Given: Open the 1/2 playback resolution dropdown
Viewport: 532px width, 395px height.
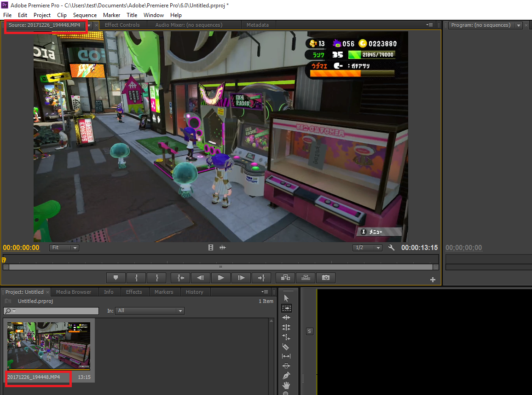Looking at the screenshot, I should pyautogui.click(x=367, y=248).
